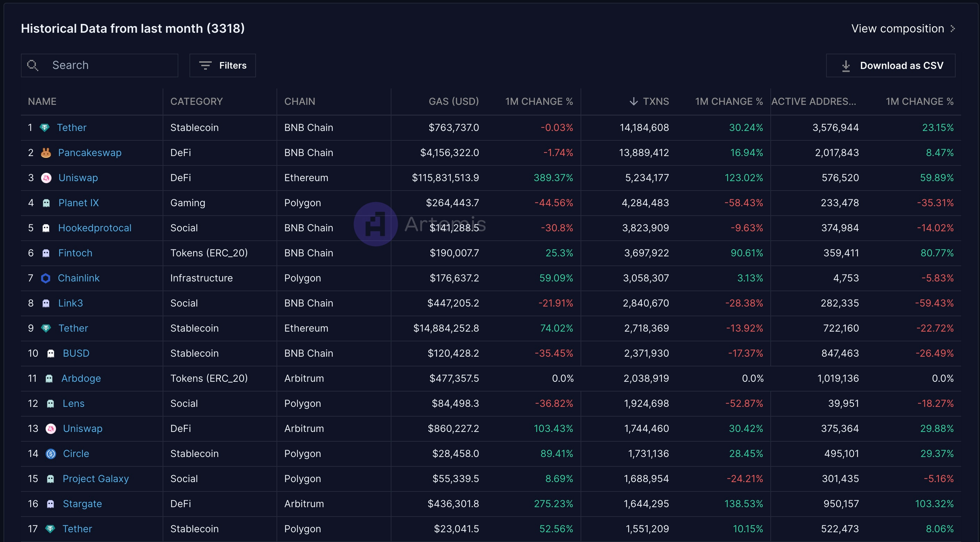
Task: Open the Link3 link
Action: tap(70, 303)
